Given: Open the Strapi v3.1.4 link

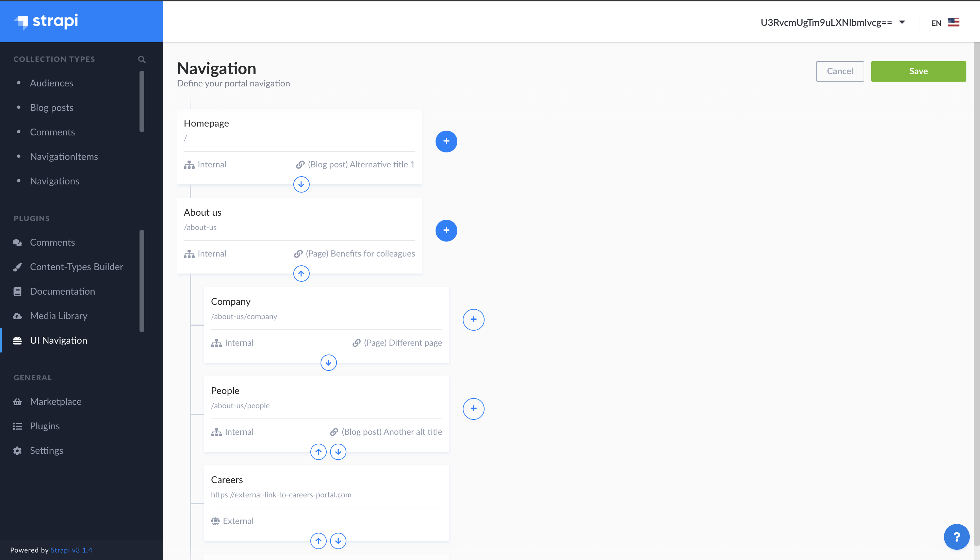Looking at the screenshot, I should 71,550.
